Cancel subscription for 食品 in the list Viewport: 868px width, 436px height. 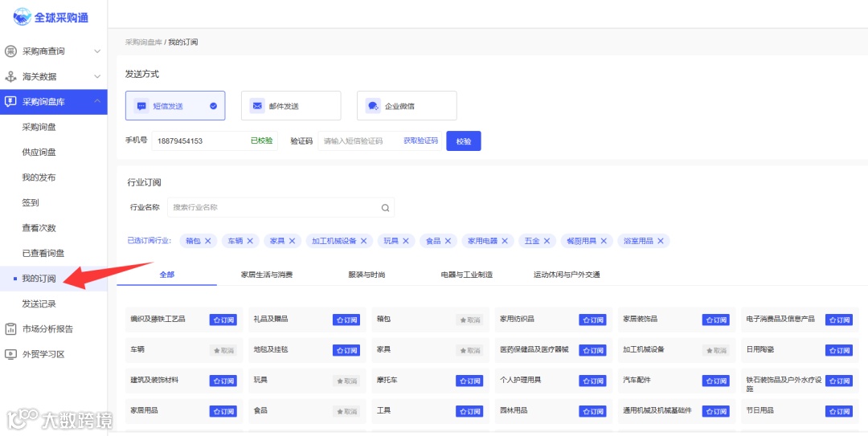point(346,411)
